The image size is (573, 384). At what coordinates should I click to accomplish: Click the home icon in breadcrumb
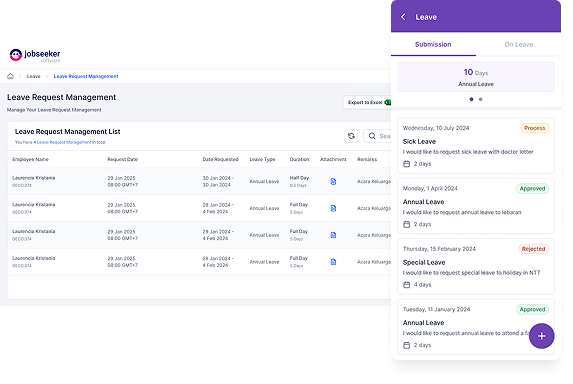(10, 76)
